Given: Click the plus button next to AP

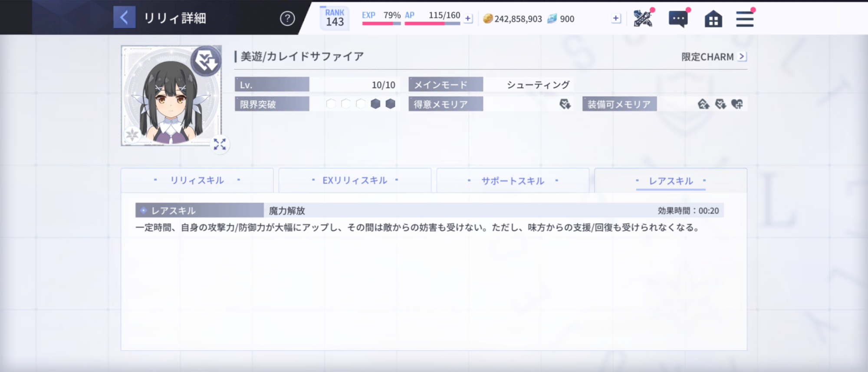Looking at the screenshot, I should 468,19.
